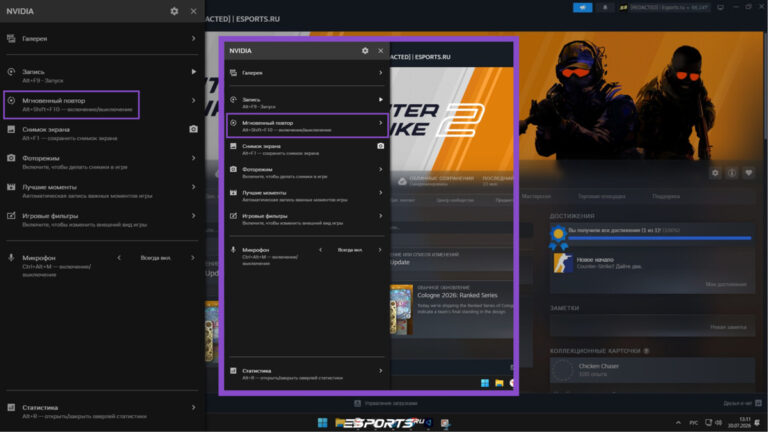Start recording with Запись play arrow, left panel
The width and height of the screenshot is (768, 432).
pyautogui.click(x=193, y=72)
